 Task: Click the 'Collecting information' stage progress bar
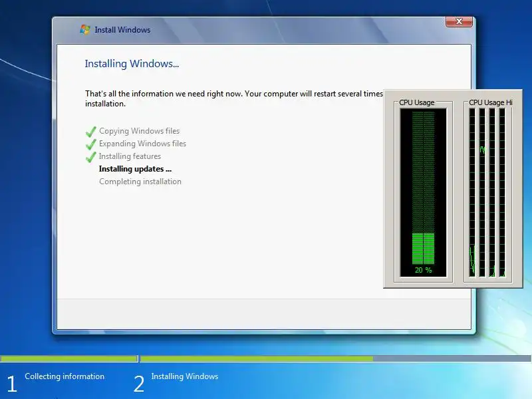pyautogui.click(x=69, y=358)
